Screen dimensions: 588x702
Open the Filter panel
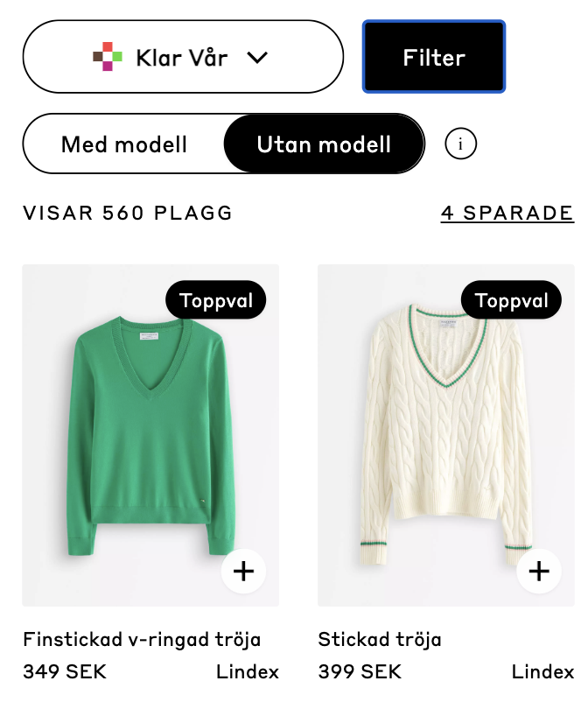[434, 58]
